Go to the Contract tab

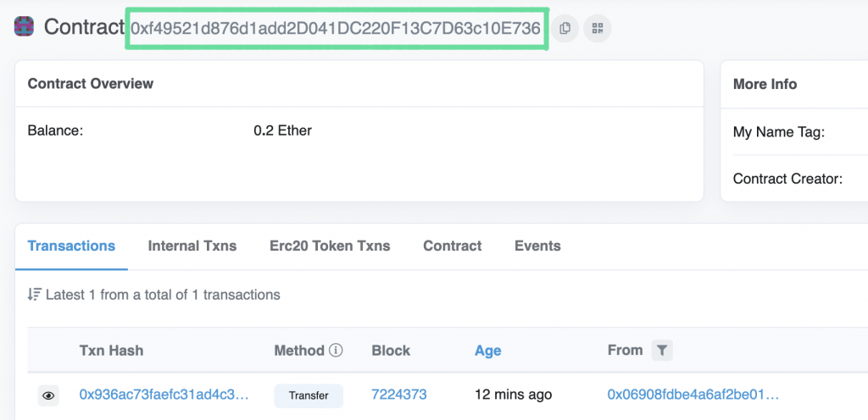[x=453, y=246]
